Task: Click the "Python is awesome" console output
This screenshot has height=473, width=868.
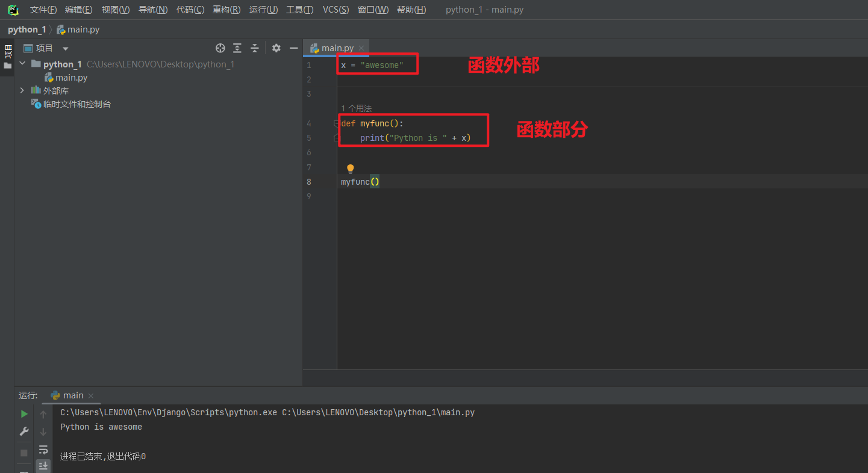Action: tap(101, 427)
